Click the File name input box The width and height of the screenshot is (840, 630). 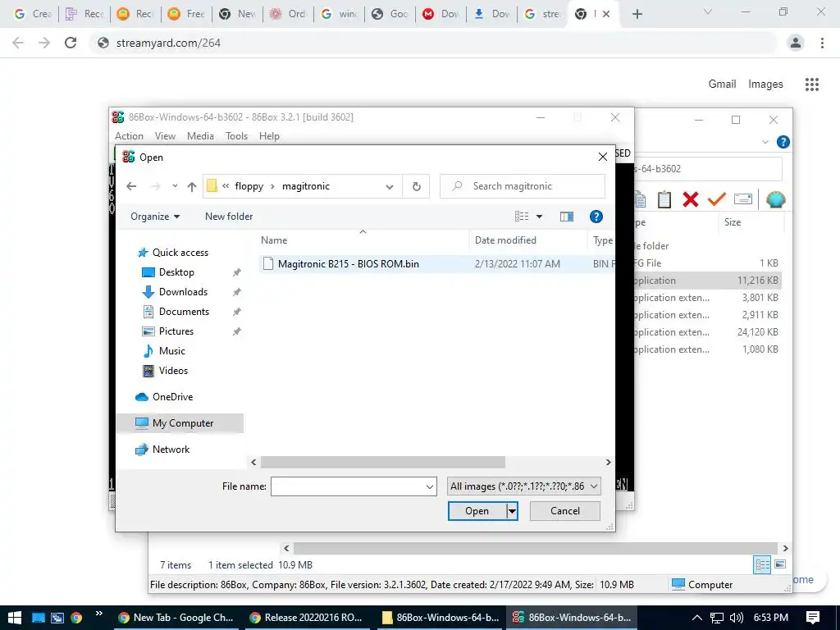(348, 486)
